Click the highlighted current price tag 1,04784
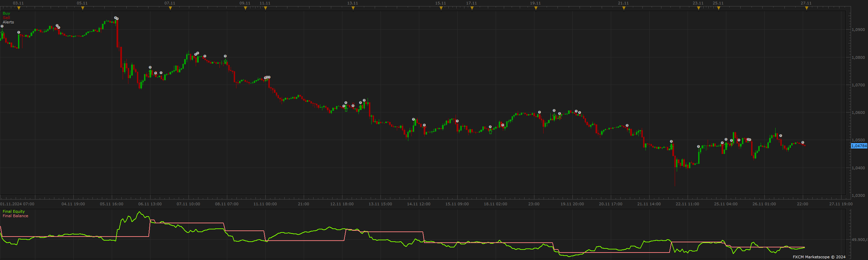Image resolution: width=868 pixels, height=260 pixels. coord(859,146)
